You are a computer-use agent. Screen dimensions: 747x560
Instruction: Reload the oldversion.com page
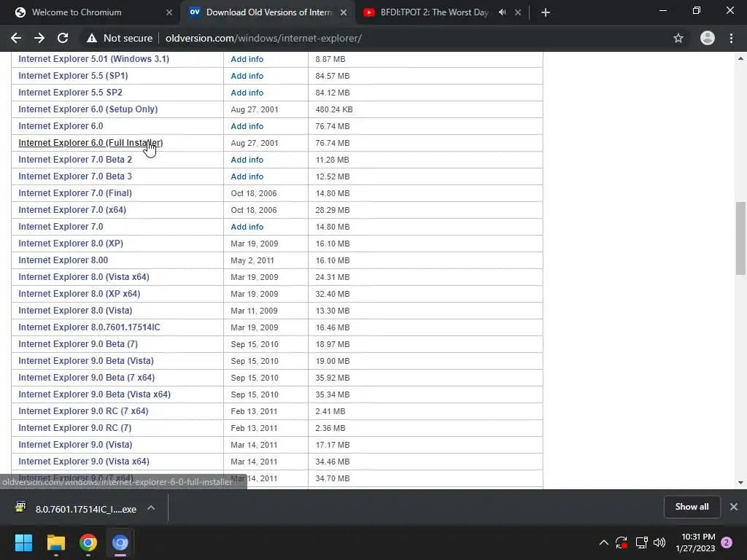[63, 38]
